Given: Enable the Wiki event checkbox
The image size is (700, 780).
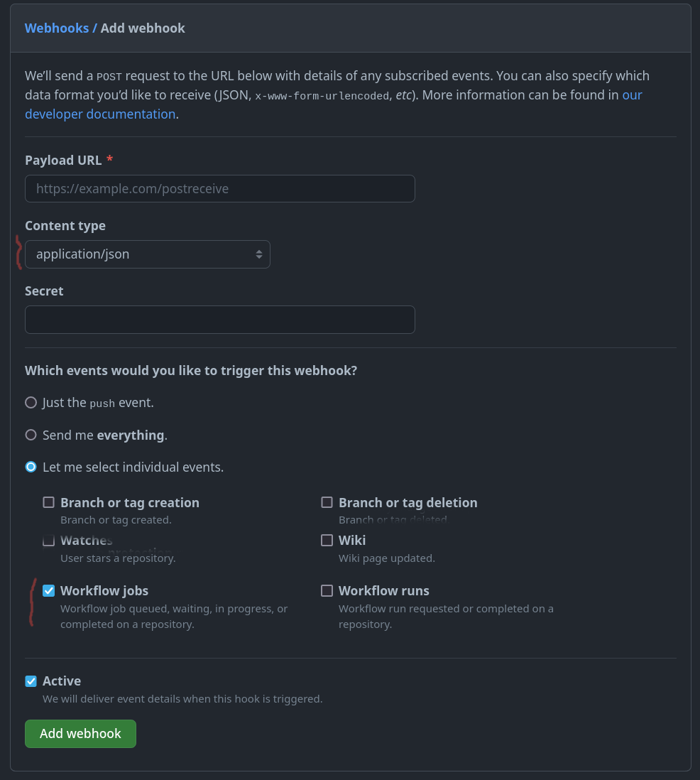Looking at the screenshot, I should click(327, 541).
